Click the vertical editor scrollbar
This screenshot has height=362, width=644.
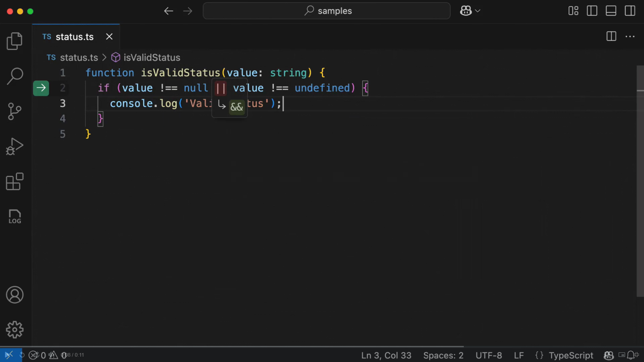pos(640,181)
